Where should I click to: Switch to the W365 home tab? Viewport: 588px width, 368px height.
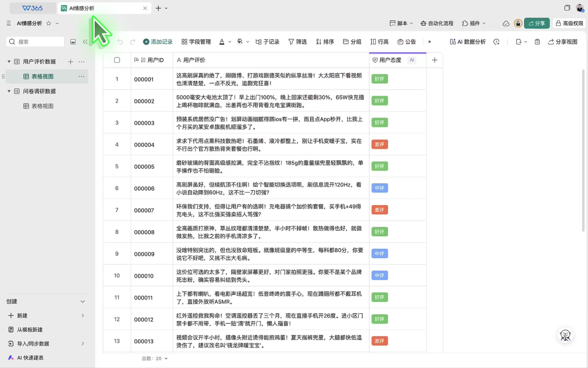(x=32, y=8)
